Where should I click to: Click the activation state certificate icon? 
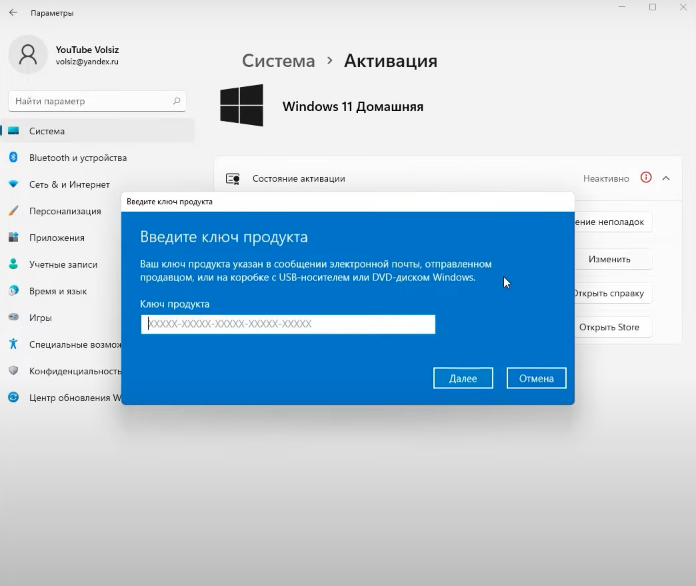(x=233, y=178)
